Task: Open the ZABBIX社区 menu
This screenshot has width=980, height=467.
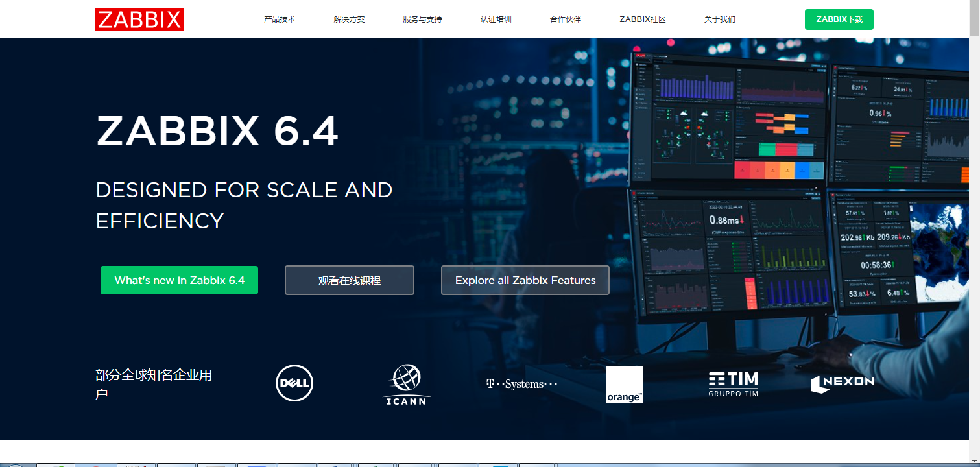Action: 643,19
